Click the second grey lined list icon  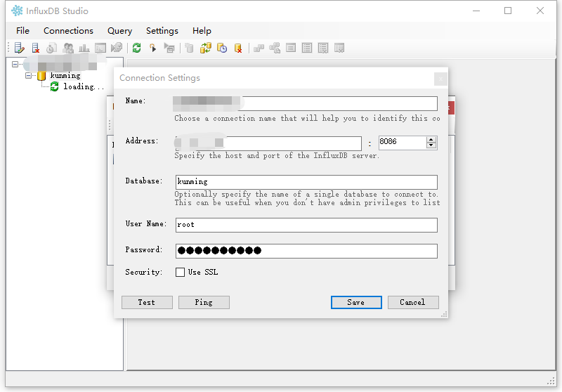[307, 48]
